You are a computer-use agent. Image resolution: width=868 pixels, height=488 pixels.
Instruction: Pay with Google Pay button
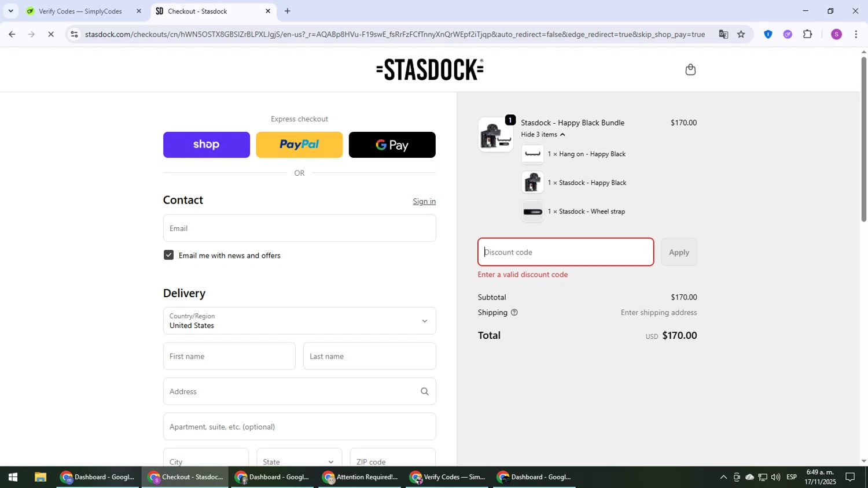pos(392,145)
